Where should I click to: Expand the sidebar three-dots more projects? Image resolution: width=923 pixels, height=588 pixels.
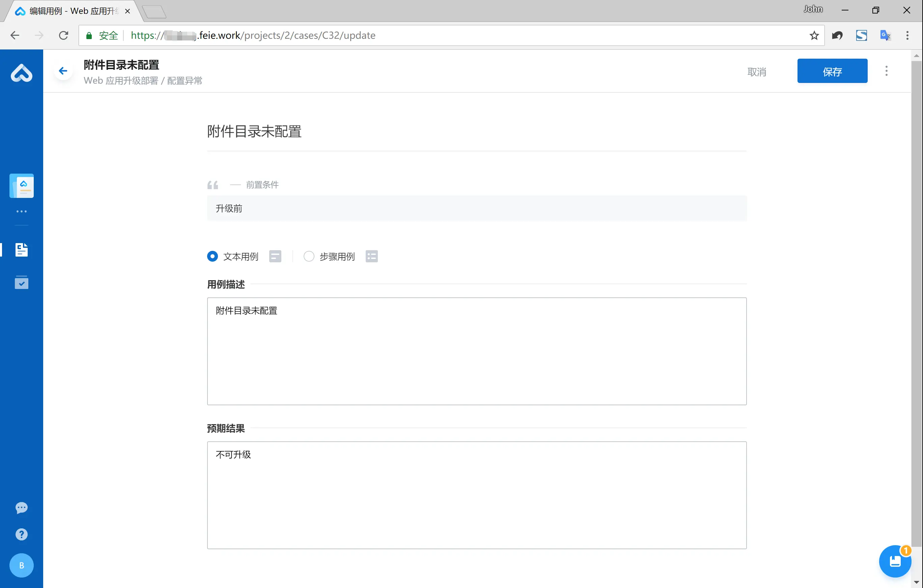click(x=22, y=211)
